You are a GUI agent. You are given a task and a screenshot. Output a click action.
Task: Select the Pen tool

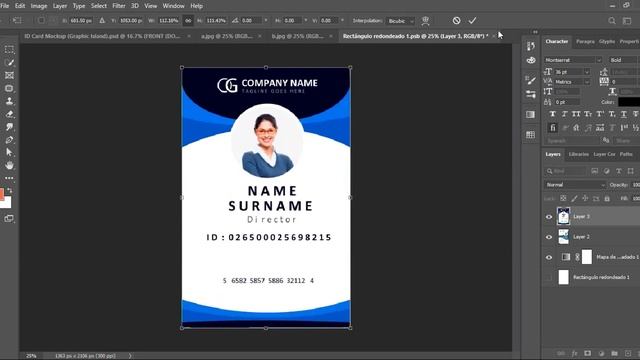pyautogui.click(x=9, y=140)
